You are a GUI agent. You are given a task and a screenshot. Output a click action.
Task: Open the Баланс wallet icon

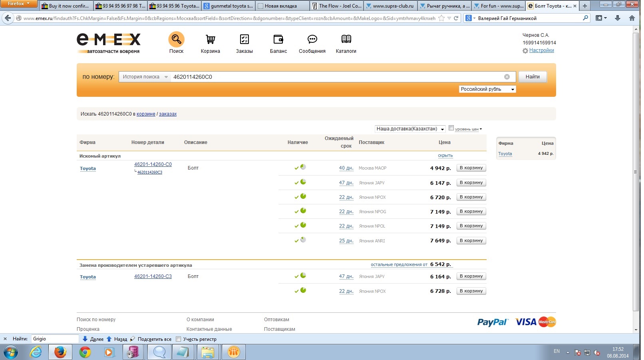click(x=278, y=40)
